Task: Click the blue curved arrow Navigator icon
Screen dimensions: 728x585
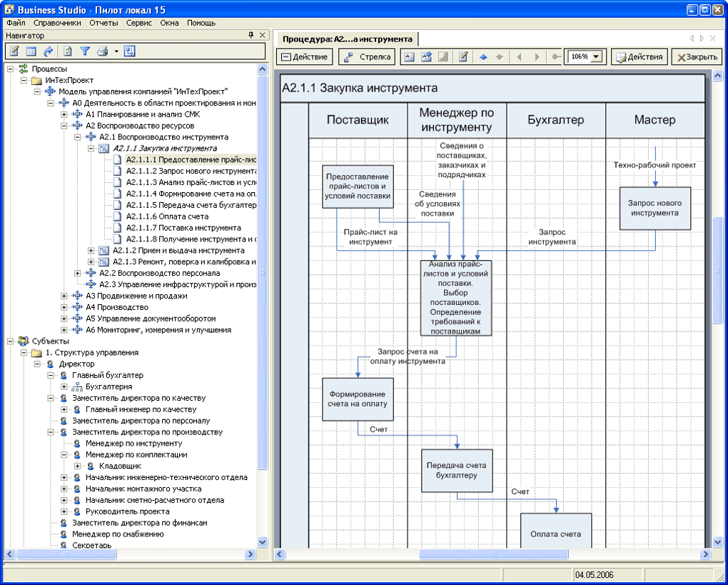Action: click(49, 51)
